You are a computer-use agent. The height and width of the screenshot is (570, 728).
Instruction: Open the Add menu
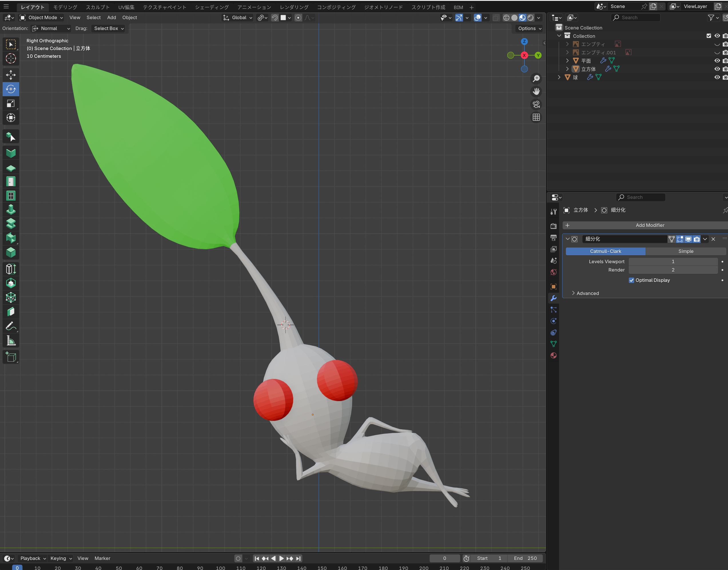pyautogui.click(x=112, y=18)
